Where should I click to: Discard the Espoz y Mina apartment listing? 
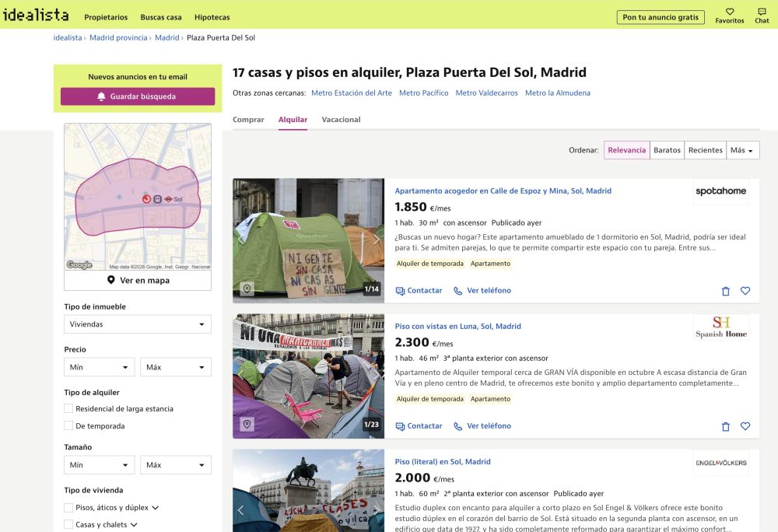[x=725, y=291]
